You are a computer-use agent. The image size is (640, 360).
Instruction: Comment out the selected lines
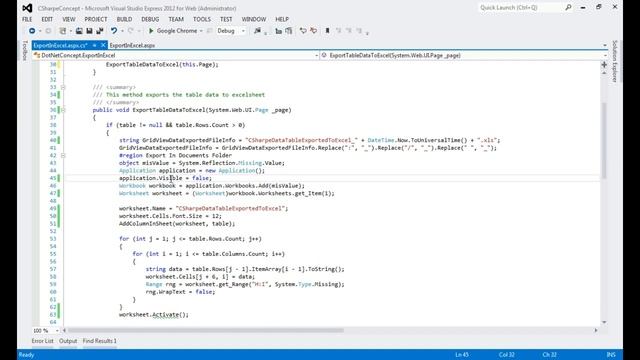click(x=303, y=31)
